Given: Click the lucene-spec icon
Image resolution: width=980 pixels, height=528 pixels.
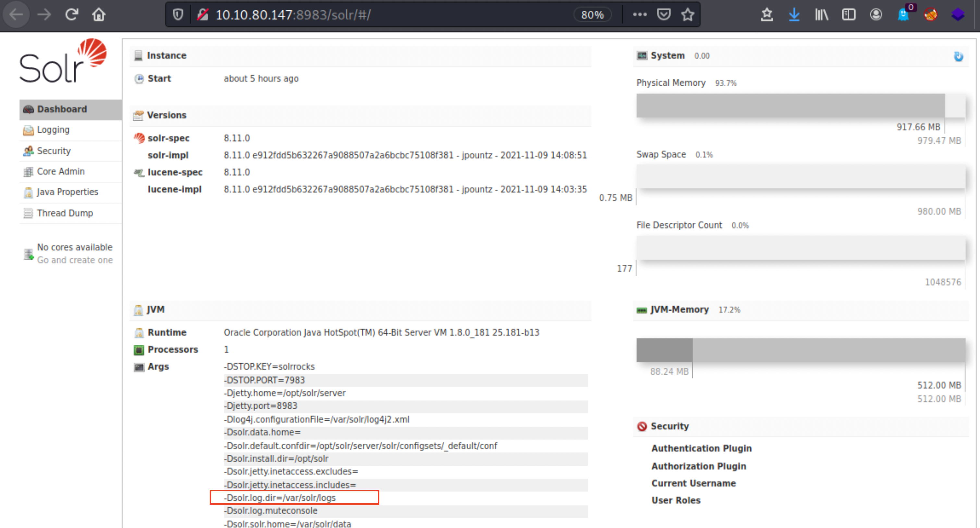Looking at the screenshot, I should tap(139, 173).
